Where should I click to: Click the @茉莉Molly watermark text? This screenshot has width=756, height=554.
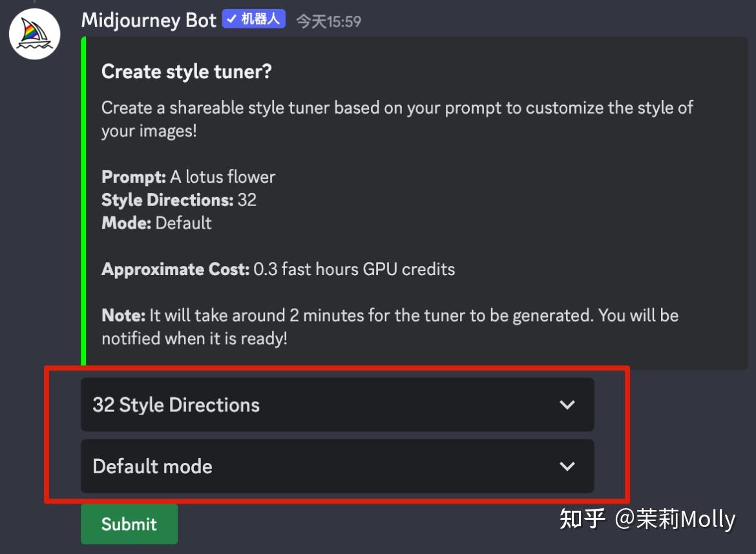675,519
